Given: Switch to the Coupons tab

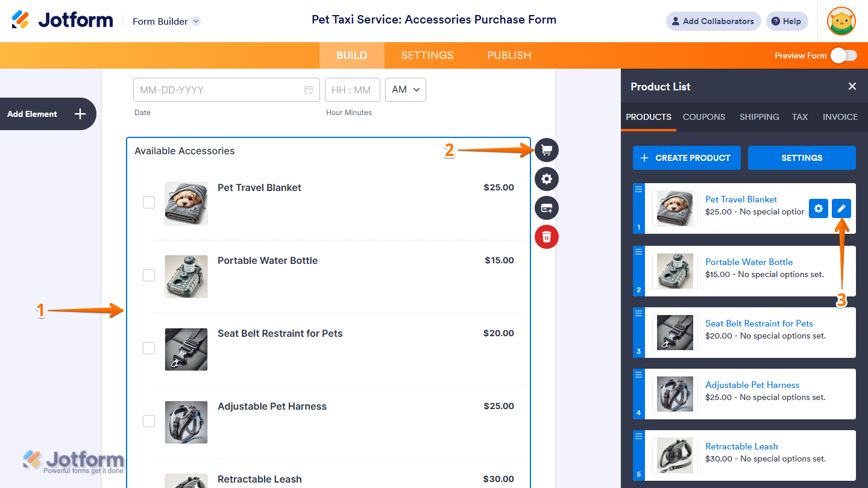Looking at the screenshot, I should point(704,117).
